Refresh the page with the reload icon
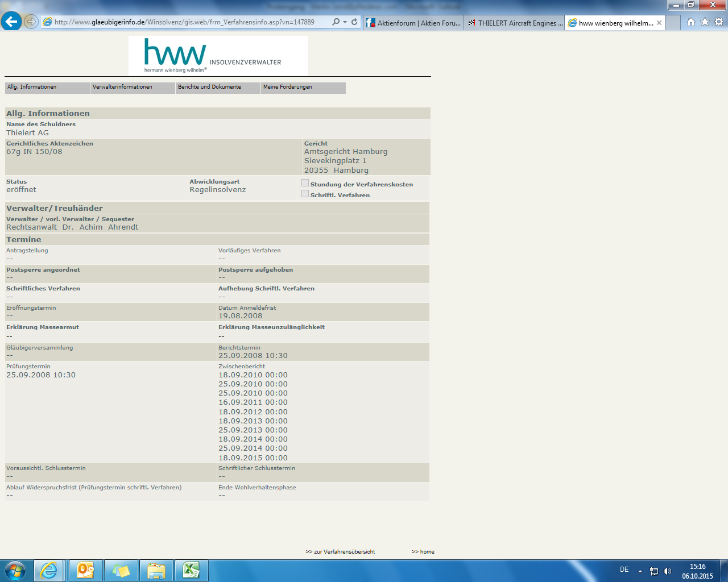The height and width of the screenshot is (582, 728). (354, 22)
